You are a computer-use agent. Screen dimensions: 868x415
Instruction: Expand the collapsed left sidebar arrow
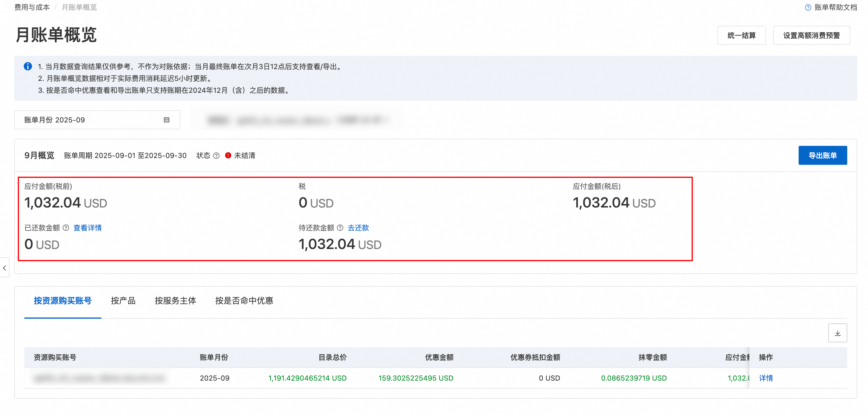click(x=4, y=268)
